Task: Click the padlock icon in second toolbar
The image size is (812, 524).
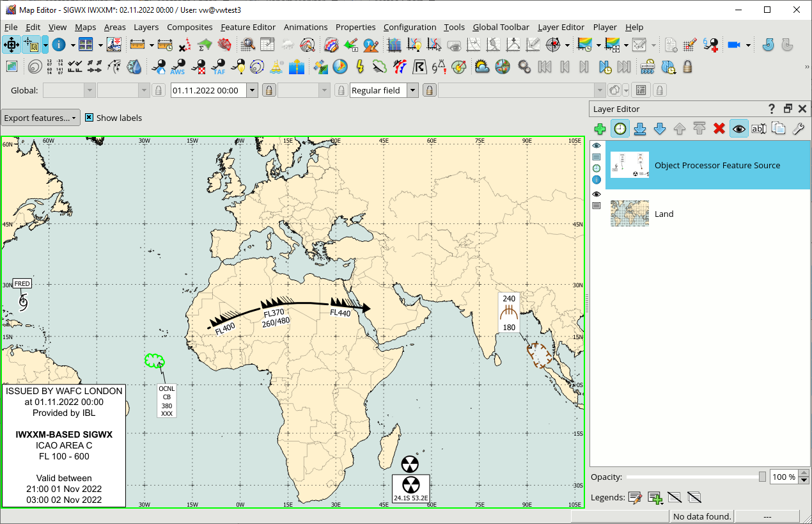Action: pyautogui.click(x=687, y=67)
